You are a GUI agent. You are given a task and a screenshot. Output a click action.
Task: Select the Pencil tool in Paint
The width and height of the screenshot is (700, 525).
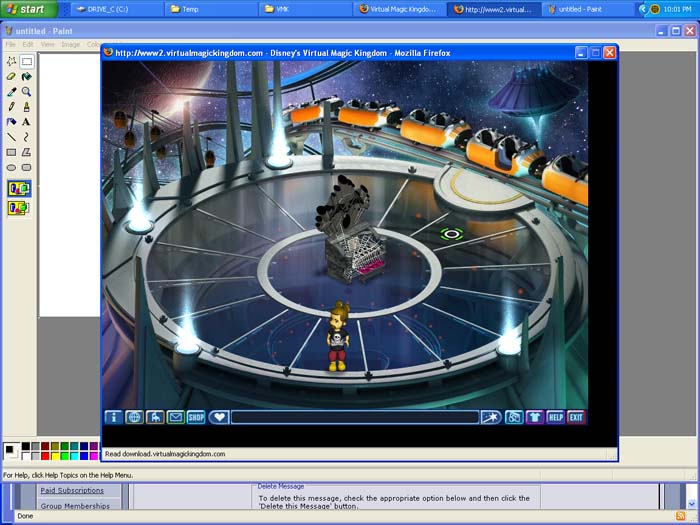[x=11, y=107]
